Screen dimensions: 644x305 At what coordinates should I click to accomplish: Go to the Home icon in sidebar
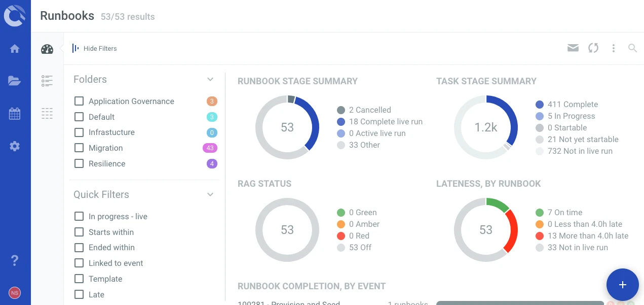pos(15,49)
